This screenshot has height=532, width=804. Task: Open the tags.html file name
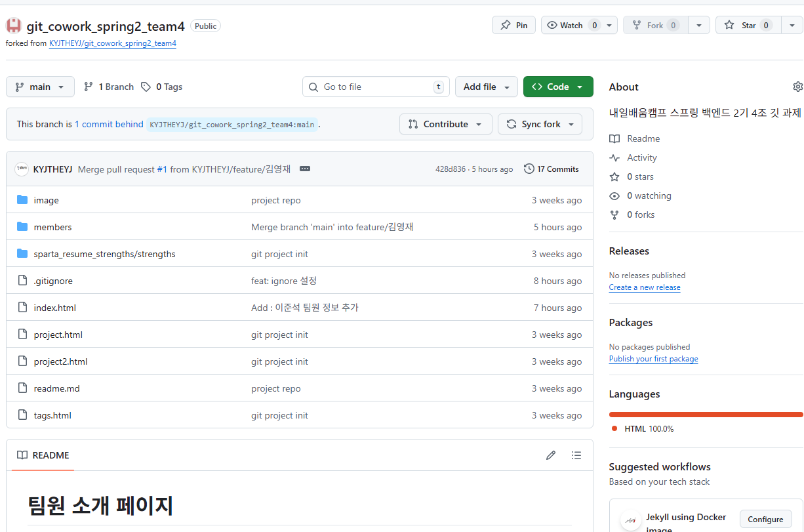tap(52, 415)
